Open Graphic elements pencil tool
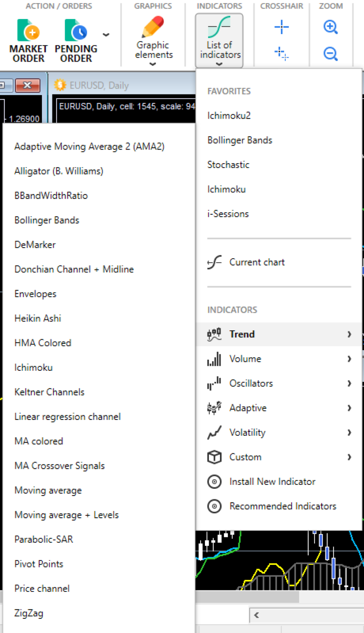The height and width of the screenshot is (633, 364). tap(153, 28)
